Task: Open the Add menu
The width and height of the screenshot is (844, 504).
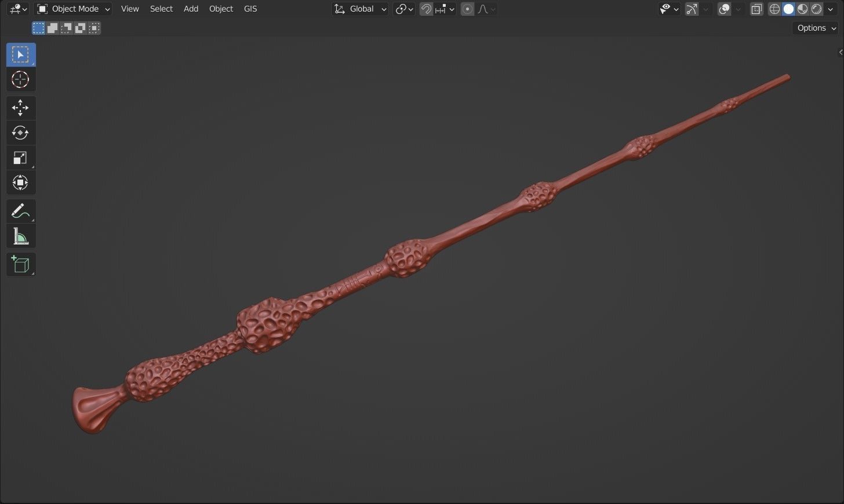Action: [191, 9]
